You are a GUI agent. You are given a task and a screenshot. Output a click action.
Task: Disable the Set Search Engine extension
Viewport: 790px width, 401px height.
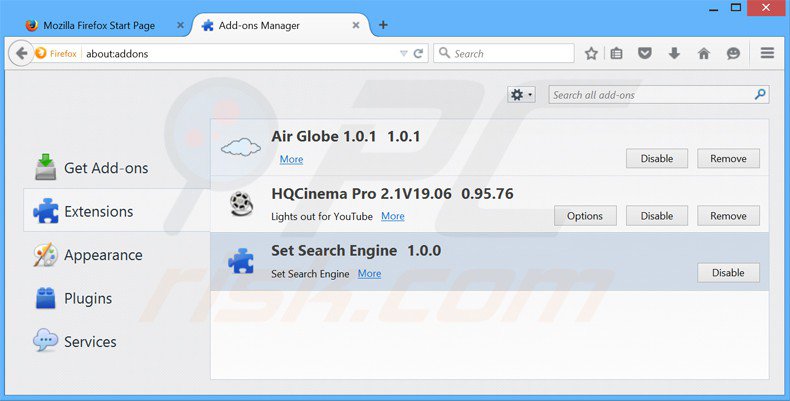click(x=728, y=273)
